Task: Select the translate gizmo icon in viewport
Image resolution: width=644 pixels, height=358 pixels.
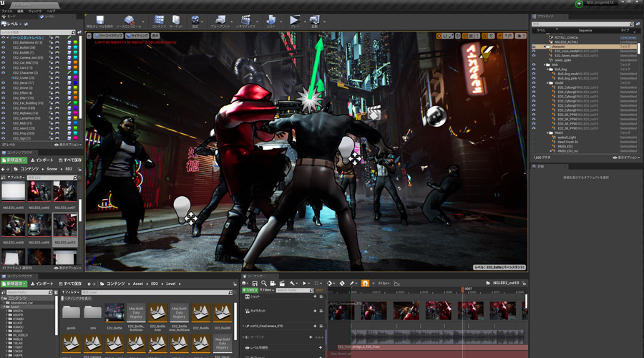Action: [x=439, y=36]
